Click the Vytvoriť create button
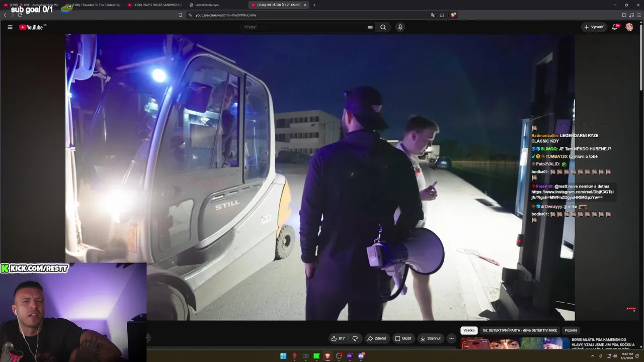The width and height of the screenshot is (644, 362). point(594,27)
